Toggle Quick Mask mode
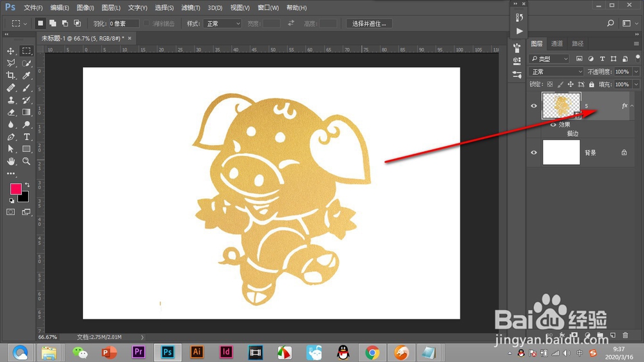The height and width of the screenshot is (362, 644). click(11, 212)
